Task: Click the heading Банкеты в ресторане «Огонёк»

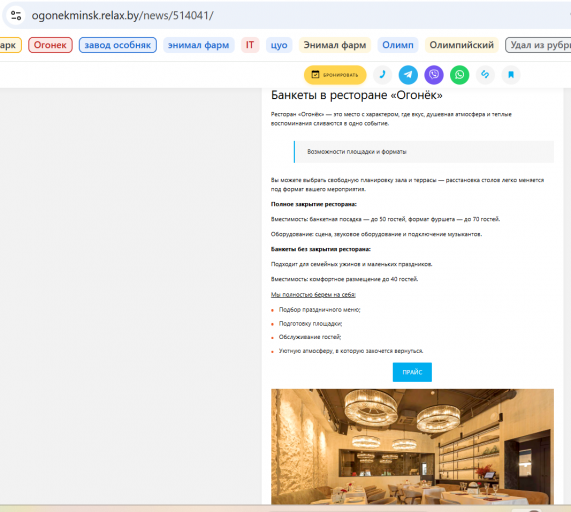Action: pos(357,95)
